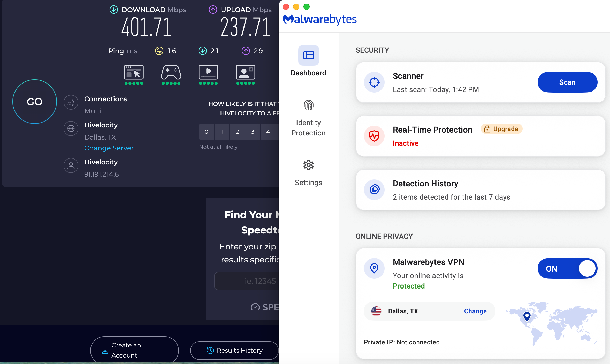Screen dimensions: 610x364
Task: Select the video streaming icon in Speedtest
Action: [x=208, y=73]
